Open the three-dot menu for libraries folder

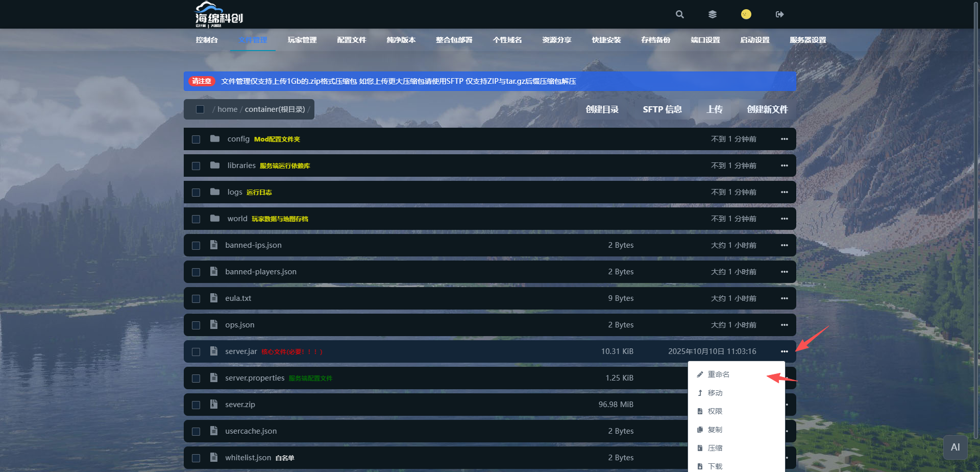tap(784, 166)
